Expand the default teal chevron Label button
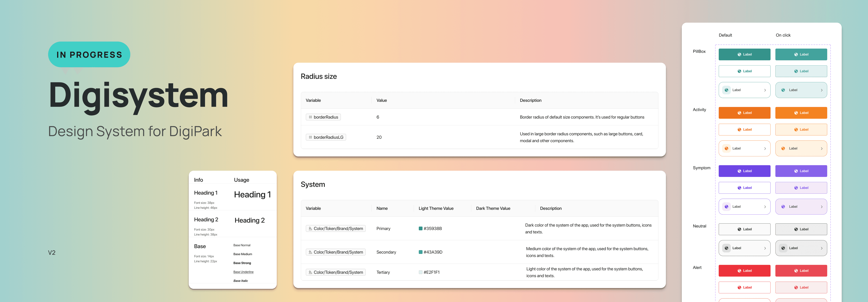The image size is (868, 302). coord(765,90)
